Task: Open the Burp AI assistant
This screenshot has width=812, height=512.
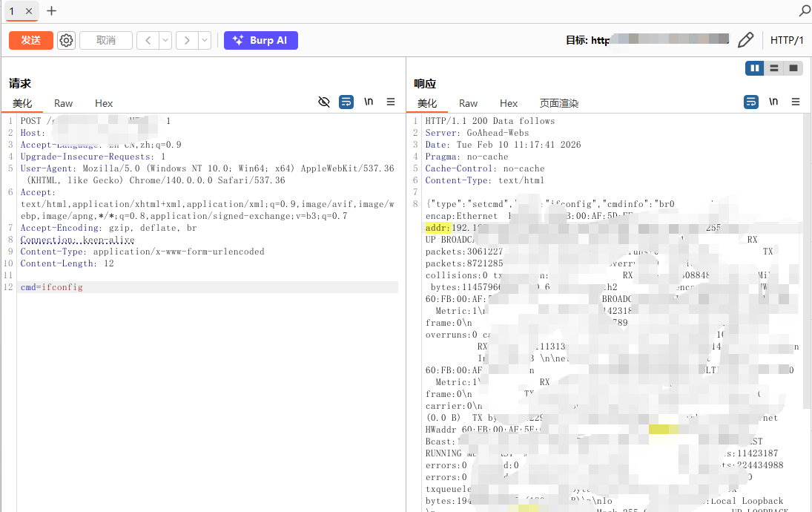Action: (261, 40)
